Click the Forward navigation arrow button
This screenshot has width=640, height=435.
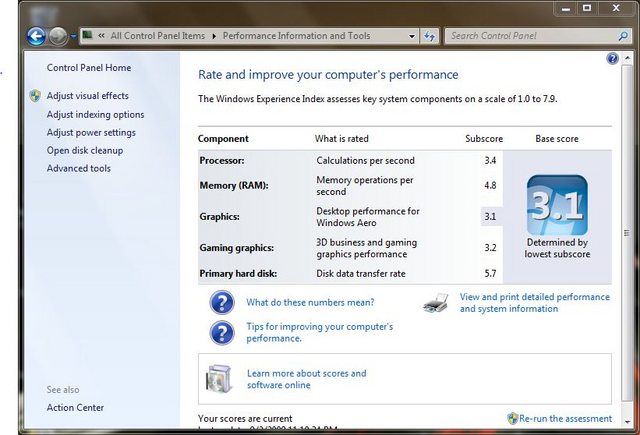pyautogui.click(x=58, y=36)
